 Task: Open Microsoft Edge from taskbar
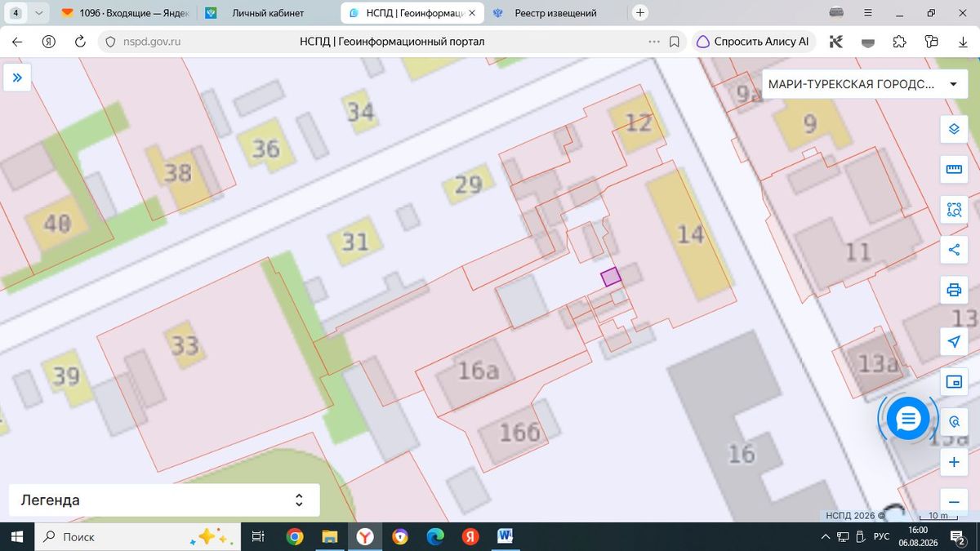[435, 537]
